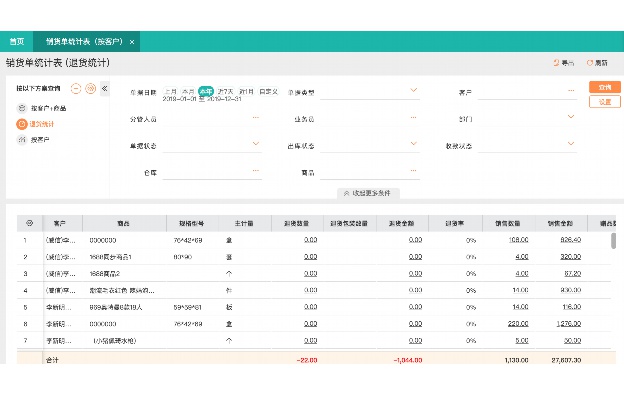Image resolution: width=624 pixels, height=395 pixels.
Task: Click the orange 查询 query button
Action: coord(604,87)
